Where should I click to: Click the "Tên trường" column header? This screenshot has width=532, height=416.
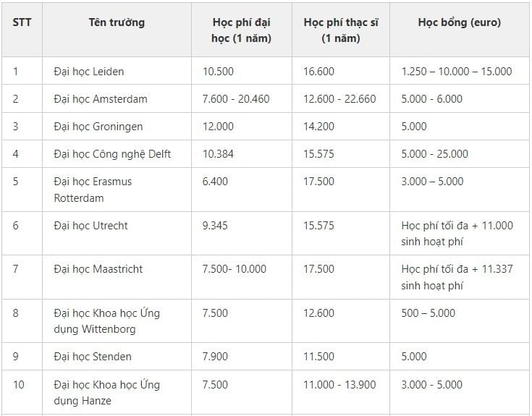(x=117, y=22)
